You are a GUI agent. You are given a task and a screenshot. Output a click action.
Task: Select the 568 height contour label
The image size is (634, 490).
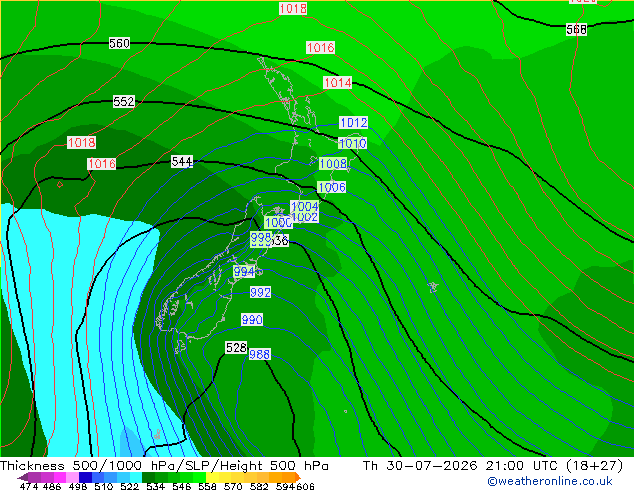point(576,30)
